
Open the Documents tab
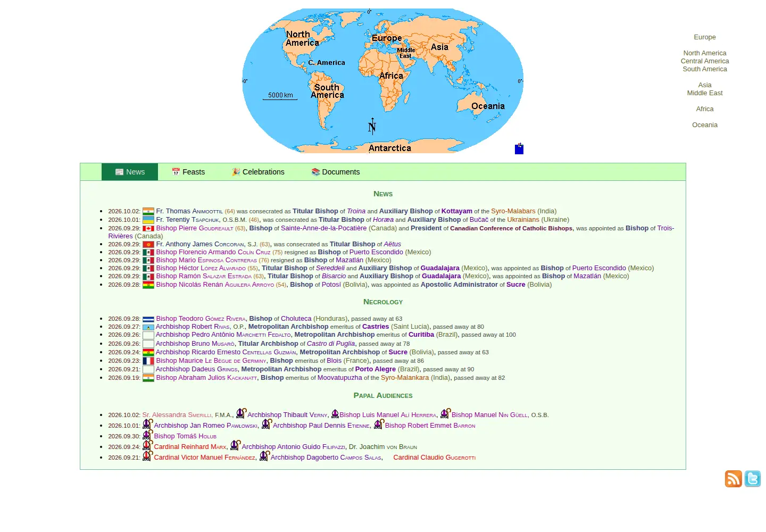[336, 172]
